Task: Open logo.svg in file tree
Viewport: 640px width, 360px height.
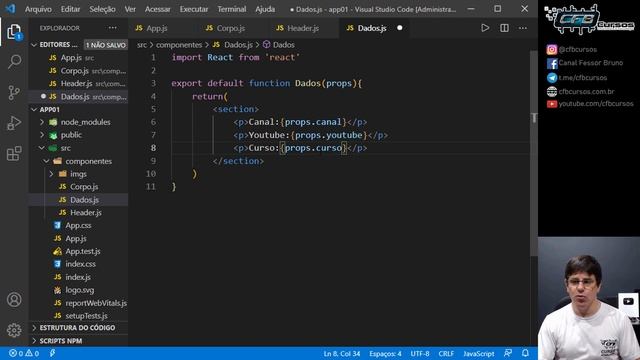Action: coord(80,290)
